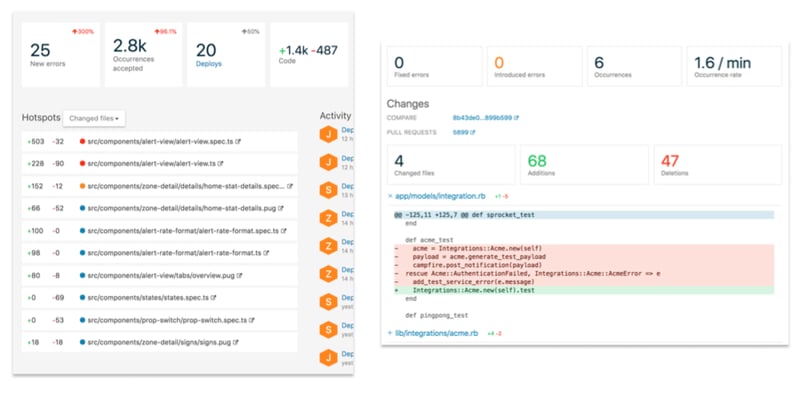The image size is (800, 396).
Task: Open file src/components/zone-detail/signs/signs.pug
Action: pyautogui.click(x=159, y=342)
